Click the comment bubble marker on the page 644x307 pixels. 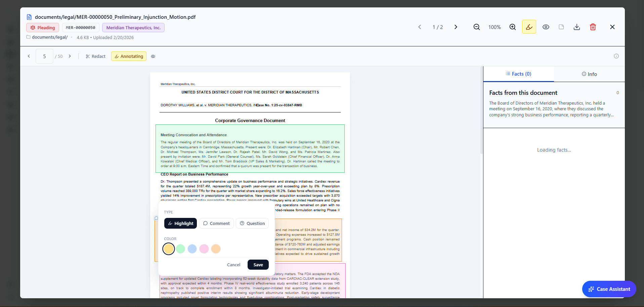(156, 218)
